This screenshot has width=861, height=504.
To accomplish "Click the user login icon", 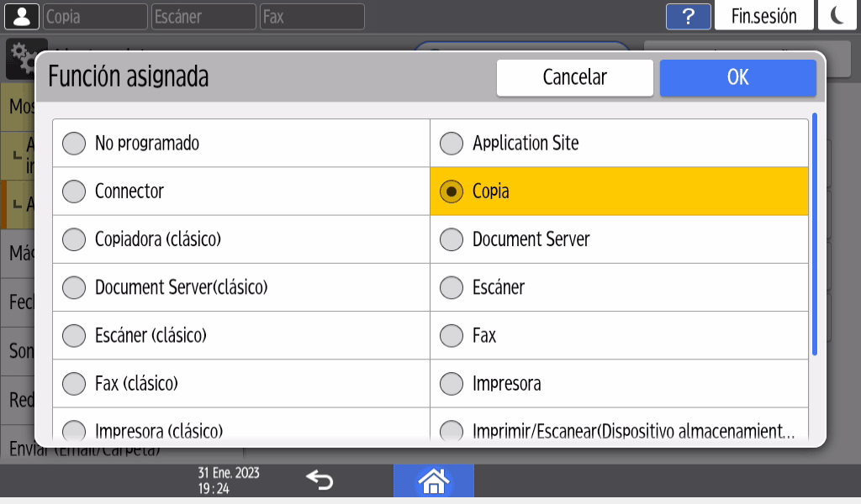I will tap(22, 16).
